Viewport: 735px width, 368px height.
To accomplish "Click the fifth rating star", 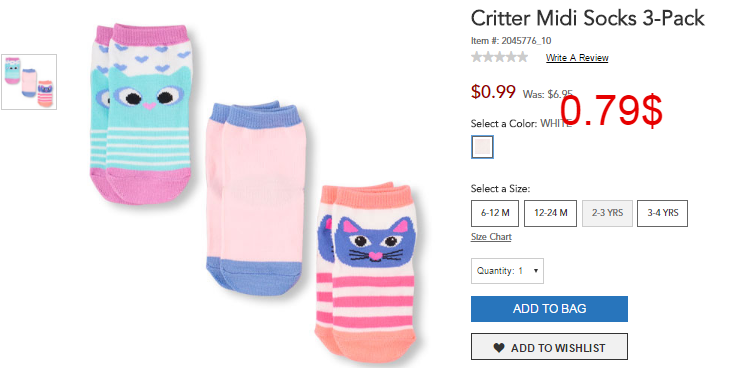I will point(522,57).
